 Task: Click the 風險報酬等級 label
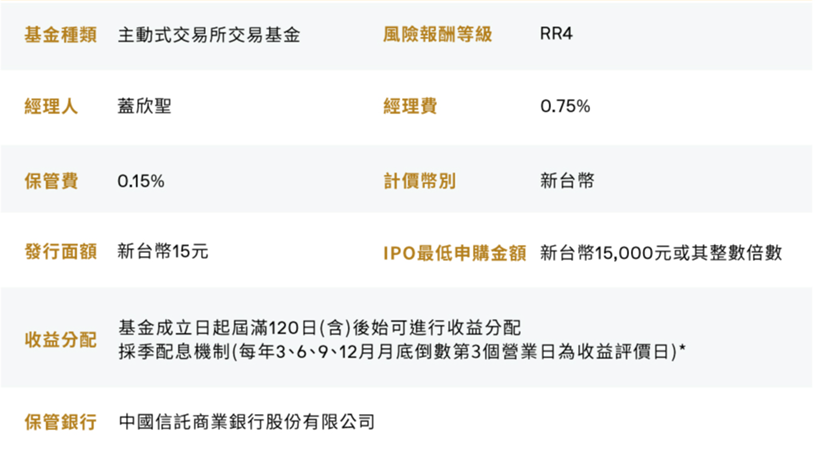(x=437, y=35)
